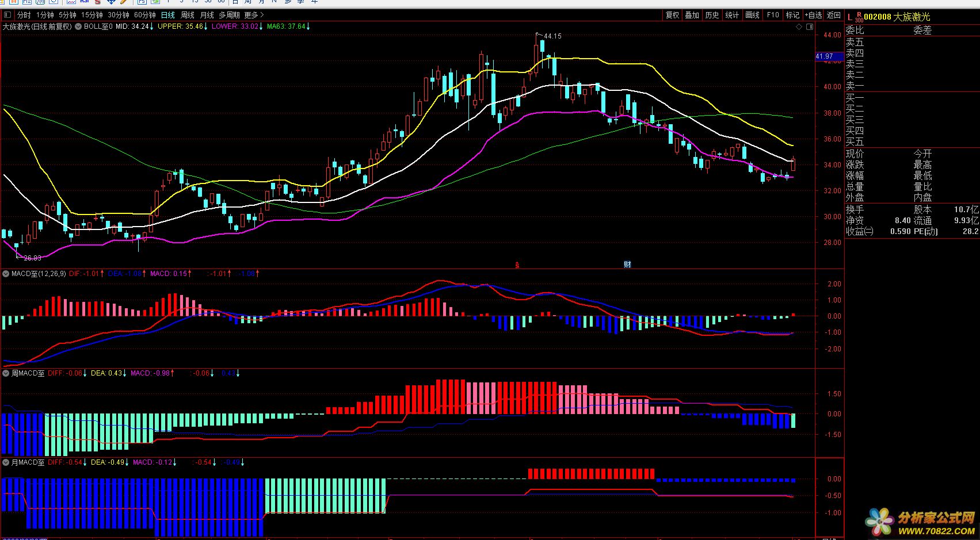Click DIFF: -0.54 in monthly MACD panel
Screen dimensions: 980x540
(x=66, y=462)
